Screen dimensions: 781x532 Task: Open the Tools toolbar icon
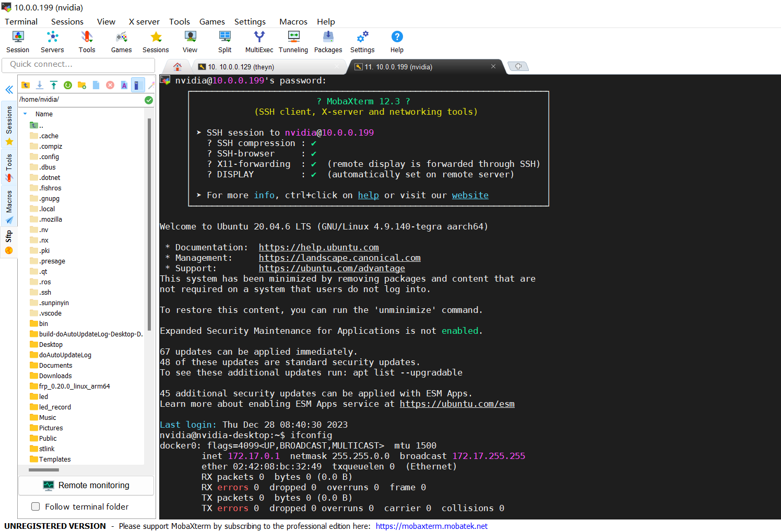[87, 42]
